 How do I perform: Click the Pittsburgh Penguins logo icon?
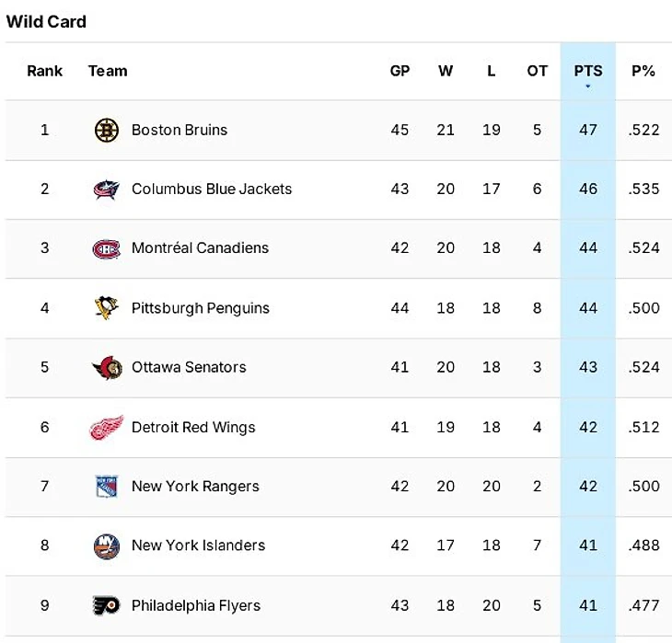[x=107, y=308]
